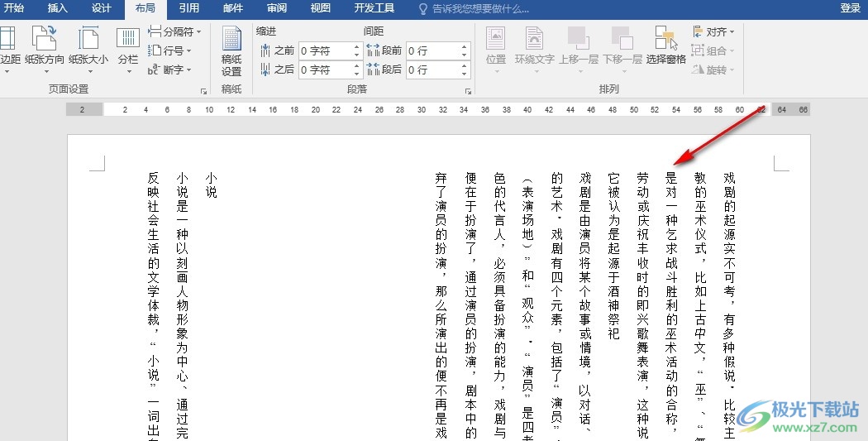The image size is (868, 441).
Task: Click the 登录 sign-in link
Action: (851, 8)
